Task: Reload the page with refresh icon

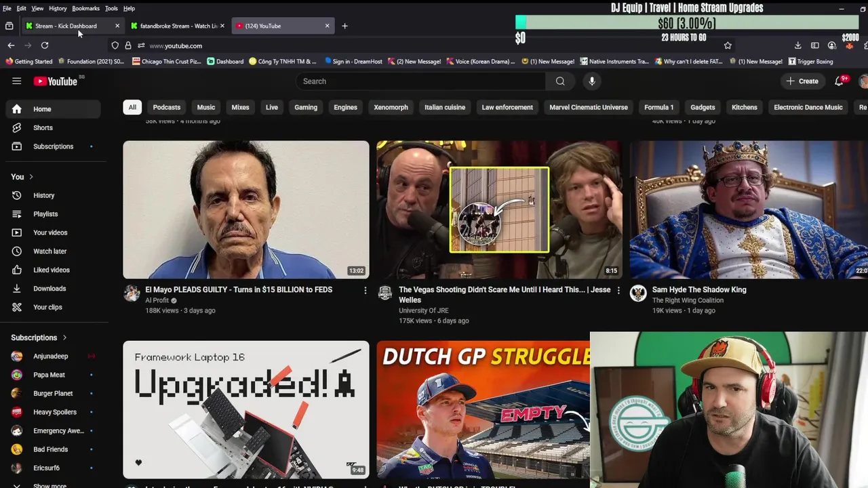Action: (x=45, y=45)
